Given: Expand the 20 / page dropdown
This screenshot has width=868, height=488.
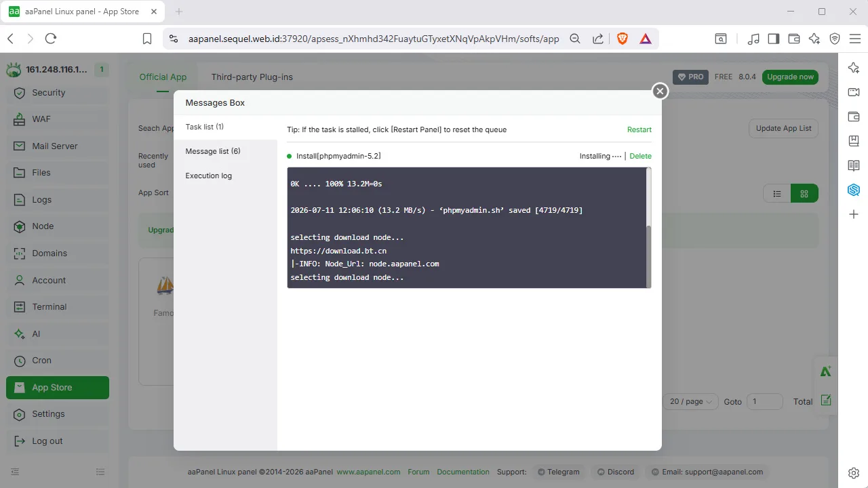Looking at the screenshot, I should click(690, 402).
